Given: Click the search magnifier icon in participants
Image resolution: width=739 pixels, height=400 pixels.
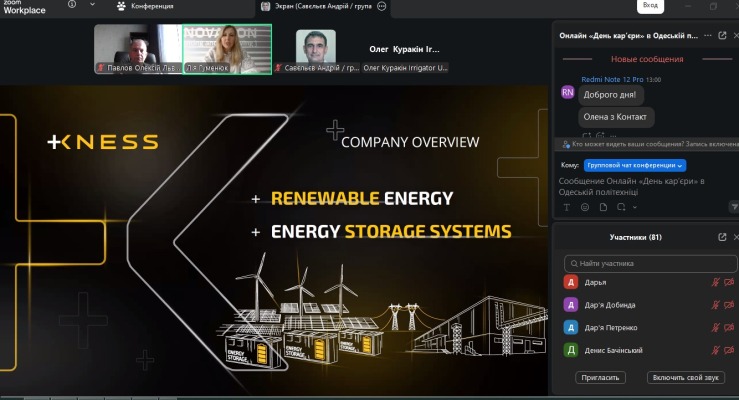Looking at the screenshot, I should coord(574,263).
